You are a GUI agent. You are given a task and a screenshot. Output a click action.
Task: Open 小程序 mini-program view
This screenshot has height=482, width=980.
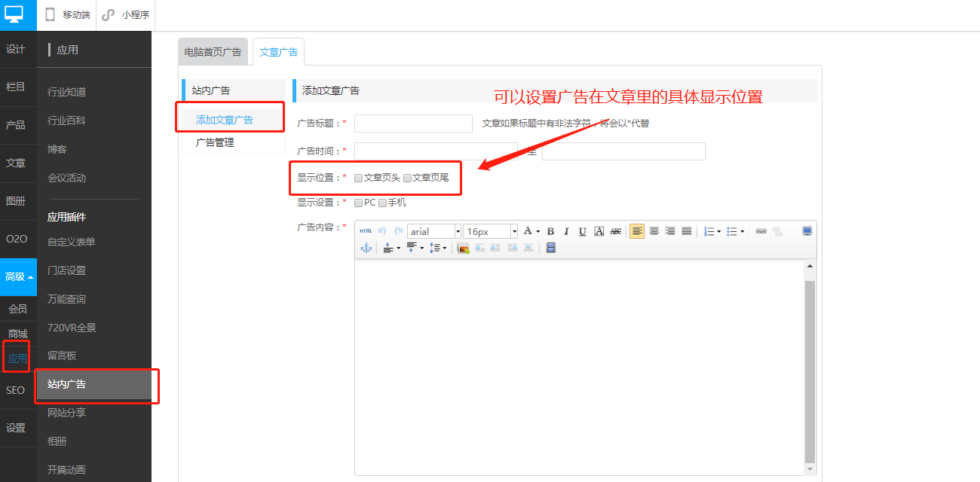pyautogui.click(x=127, y=15)
